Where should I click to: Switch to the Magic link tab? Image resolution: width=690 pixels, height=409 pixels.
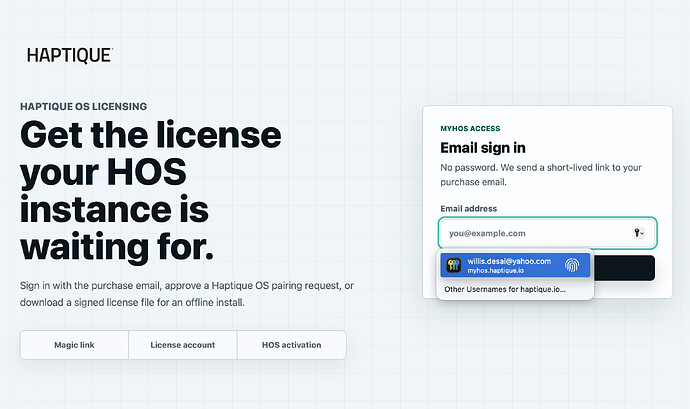click(x=74, y=345)
